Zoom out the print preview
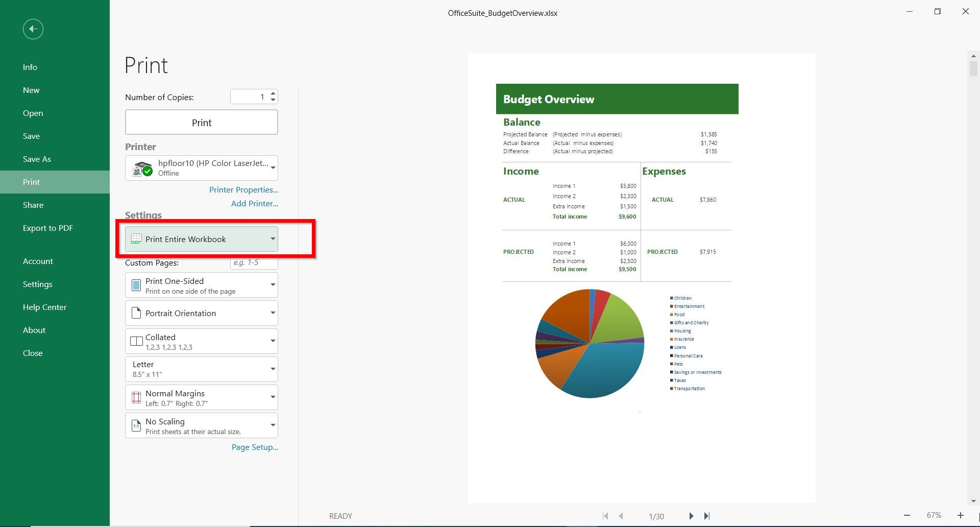The width and height of the screenshot is (980, 527). click(908, 515)
